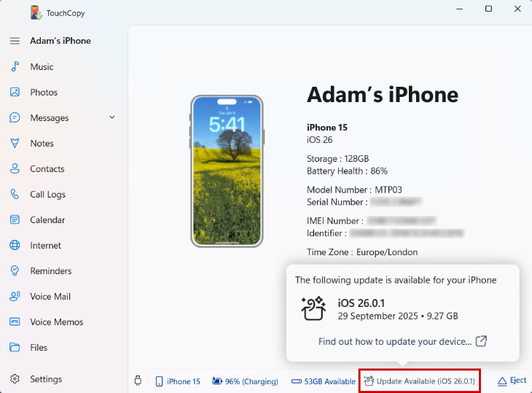Select Internet in the sidebar

[x=45, y=246]
